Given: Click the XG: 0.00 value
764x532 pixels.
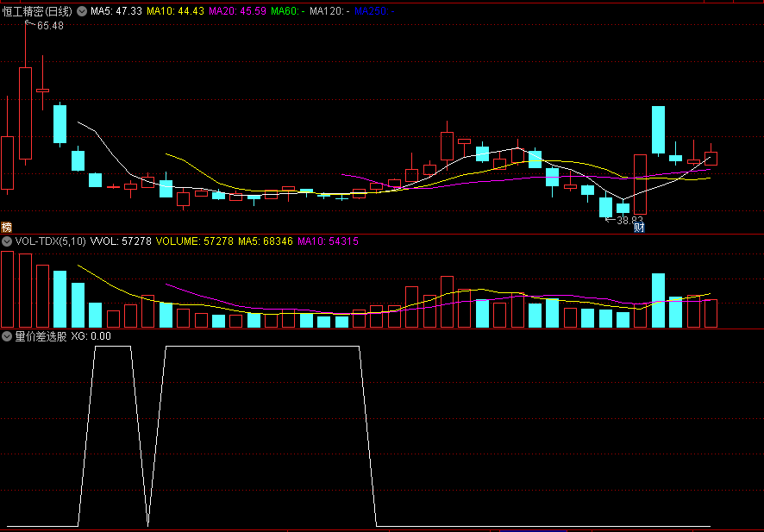Looking at the screenshot, I should [x=91, y=336].
